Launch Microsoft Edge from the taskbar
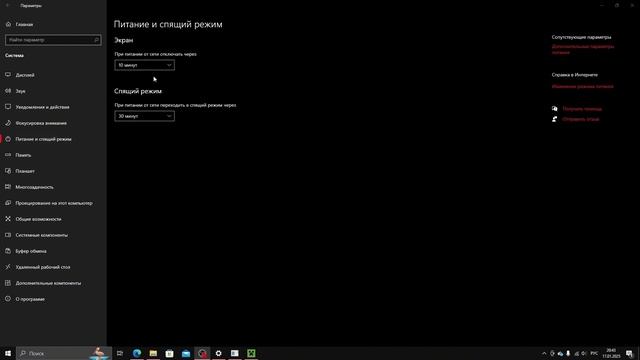The image size is (640, 360). [137, 353]
